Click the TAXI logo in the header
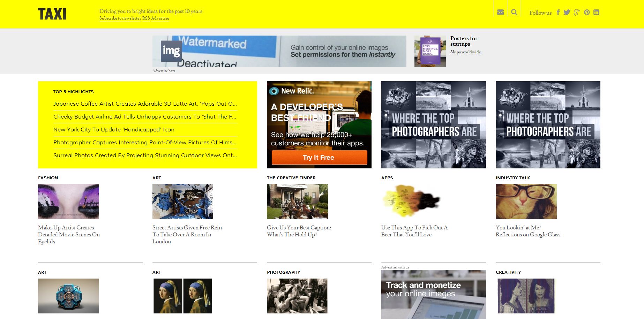The height and width of the screenshot is (319, 644). [52, 14]
